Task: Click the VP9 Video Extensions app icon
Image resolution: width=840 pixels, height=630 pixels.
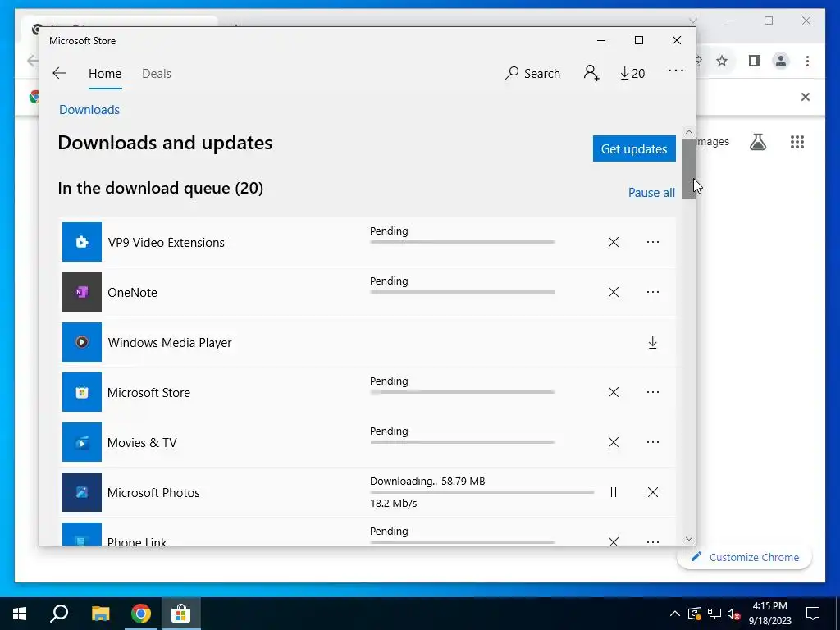Action: [x=82, y=242]
